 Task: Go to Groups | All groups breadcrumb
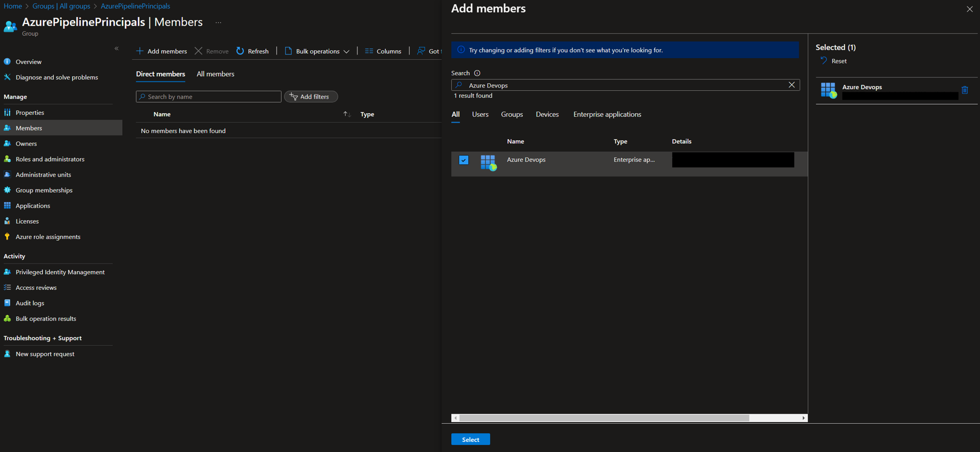click(x=61, y=6)
